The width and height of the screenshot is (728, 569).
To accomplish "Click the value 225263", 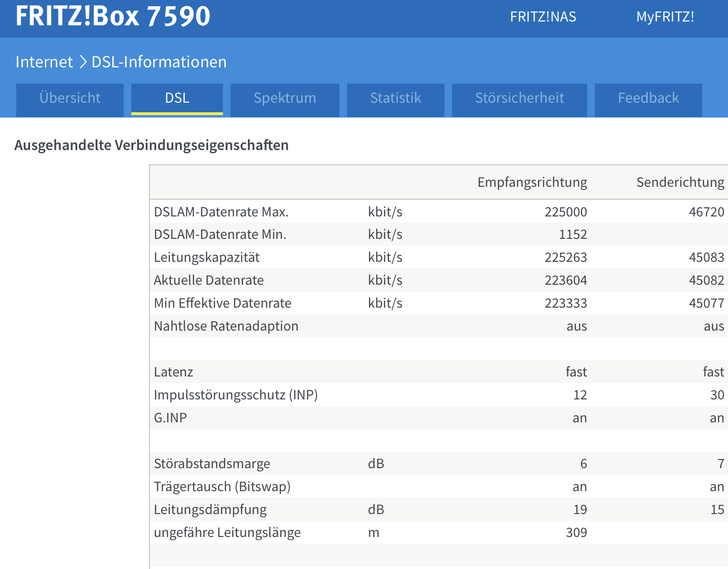I will click(x=566, y=258).
